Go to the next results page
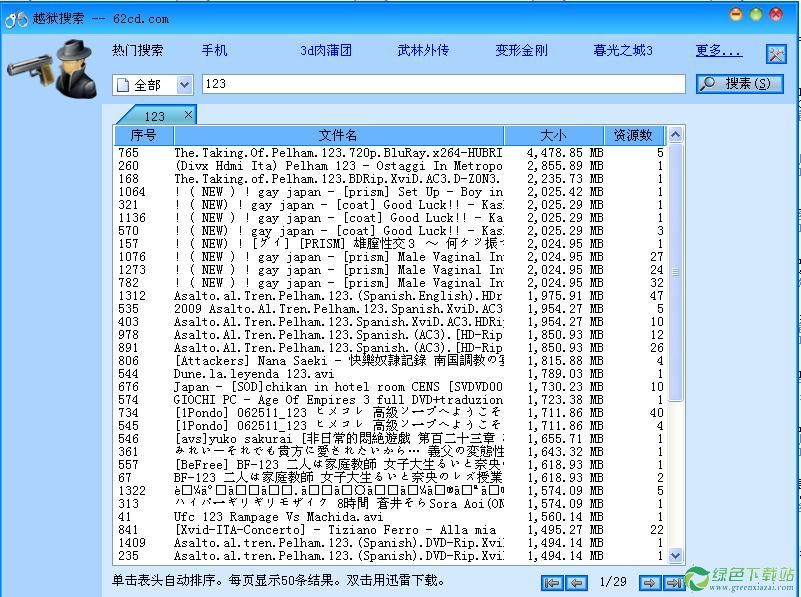 [x=649, y=582]
